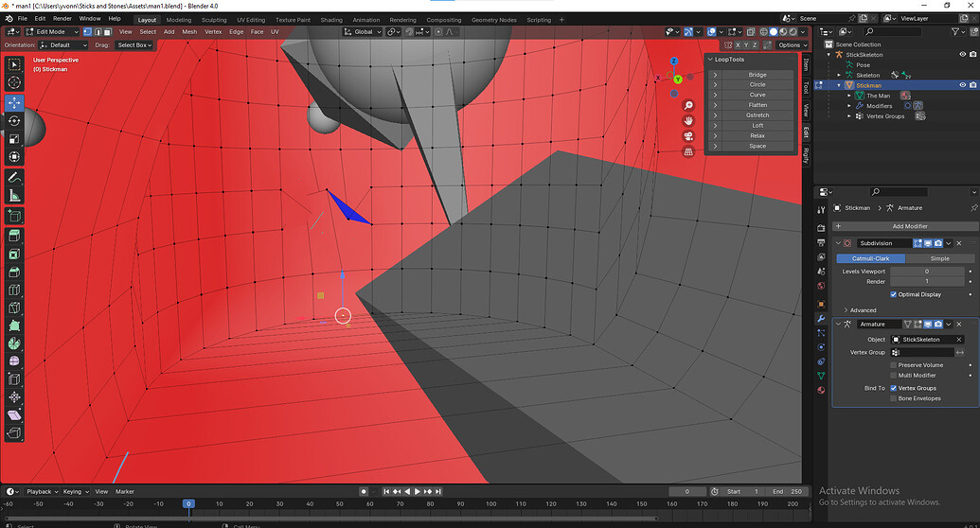Image resolution: width=980 pixels, height=528 pixels.
Task: Click the Render levels value field
Action: point(928,282)
